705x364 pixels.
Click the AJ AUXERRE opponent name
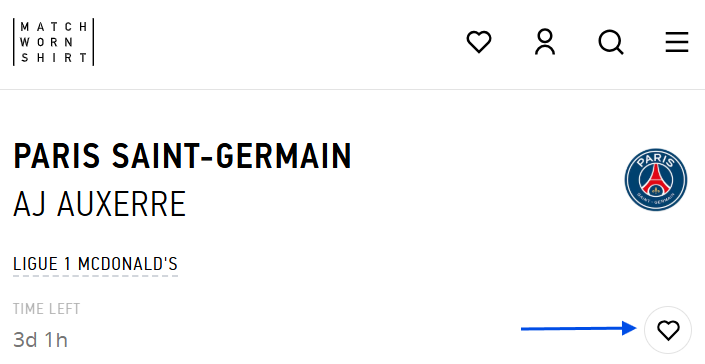pos(99,204)
